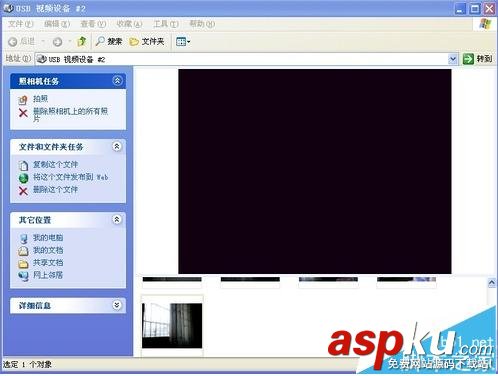This screenshot has width=498, height=376.
Task: Maximize the USB 视频设备 window
Action: pos(475,9)
